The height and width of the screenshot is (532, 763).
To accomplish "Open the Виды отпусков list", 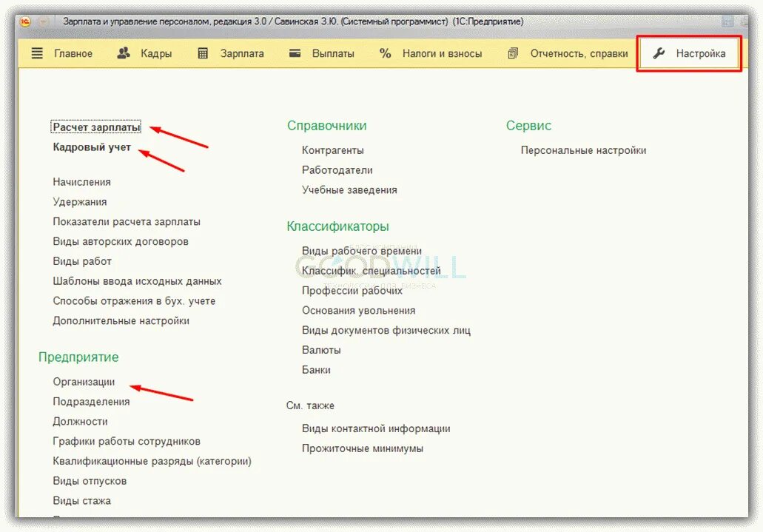I will point(90,481).
